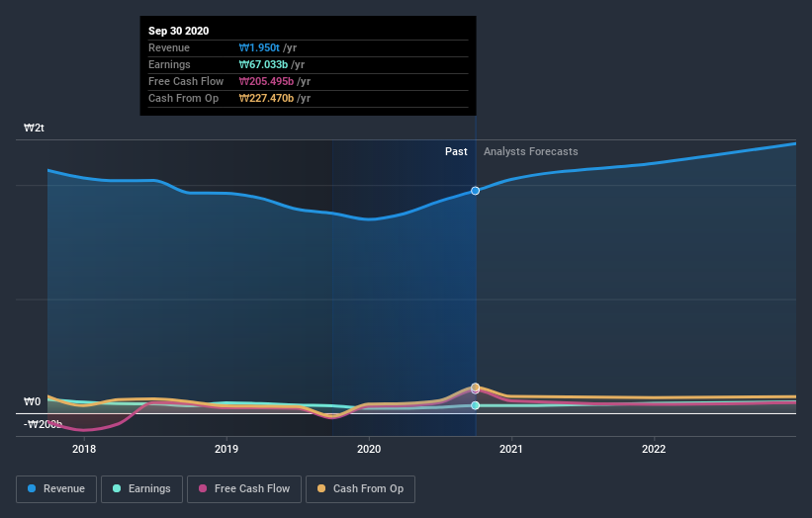The height and width of the screenshot is (518, 812).
Task: Click the Revenue row label in tooltip
Action: [x=169, y=47]
